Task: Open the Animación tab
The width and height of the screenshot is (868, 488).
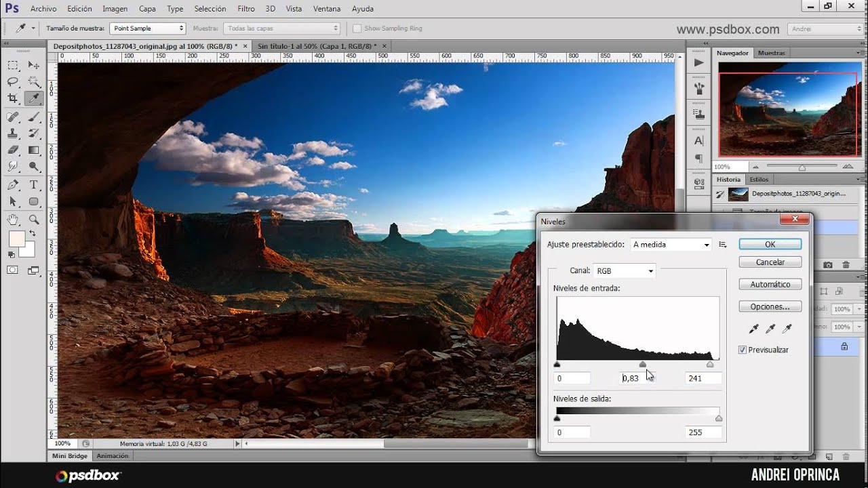Action: coord(112,456)
